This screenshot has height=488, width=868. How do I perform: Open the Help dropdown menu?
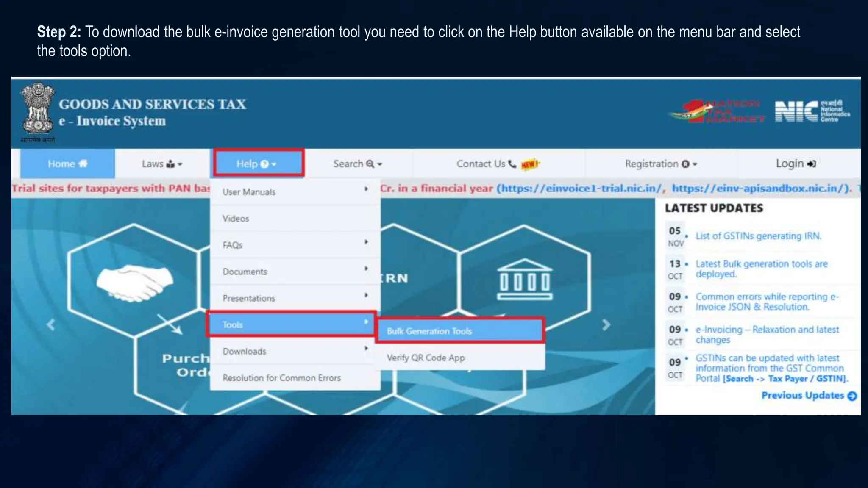coord(259,163)
